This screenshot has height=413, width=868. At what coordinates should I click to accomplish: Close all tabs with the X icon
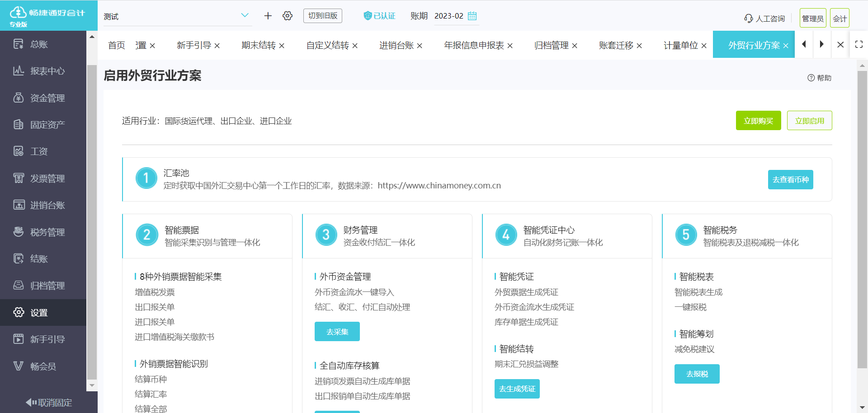pyautogui.click(x=840, y=44)
